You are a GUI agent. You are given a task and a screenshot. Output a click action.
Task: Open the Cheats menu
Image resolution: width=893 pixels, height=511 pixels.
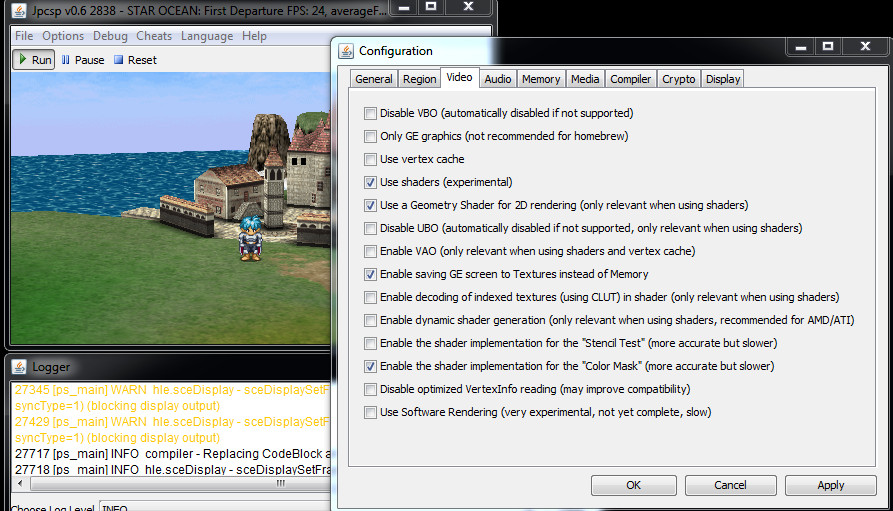click(x=154, y=36)
